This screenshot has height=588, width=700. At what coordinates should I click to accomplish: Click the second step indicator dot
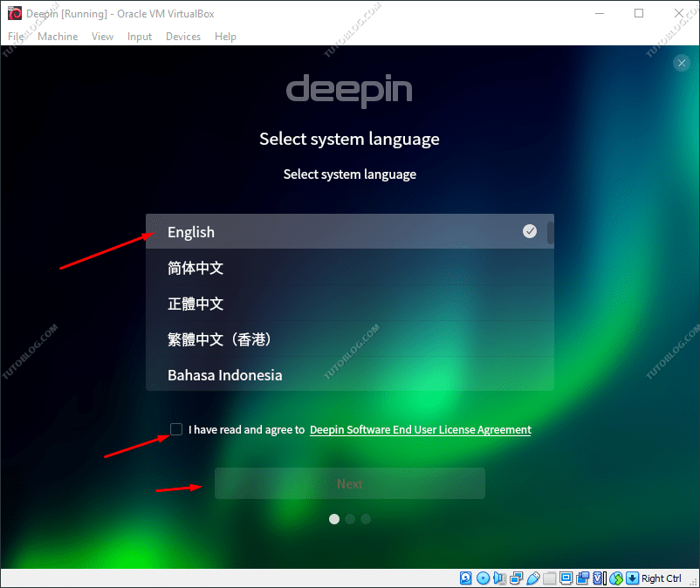(x=350, y=519)
